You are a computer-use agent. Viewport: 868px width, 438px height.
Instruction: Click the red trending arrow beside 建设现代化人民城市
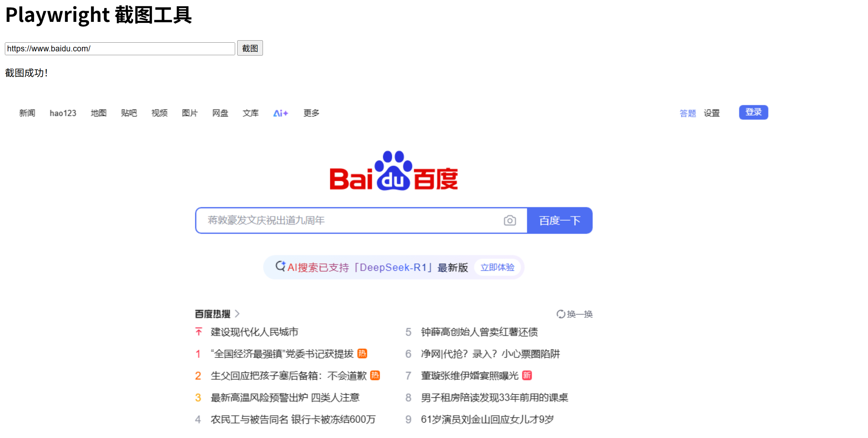198,332
